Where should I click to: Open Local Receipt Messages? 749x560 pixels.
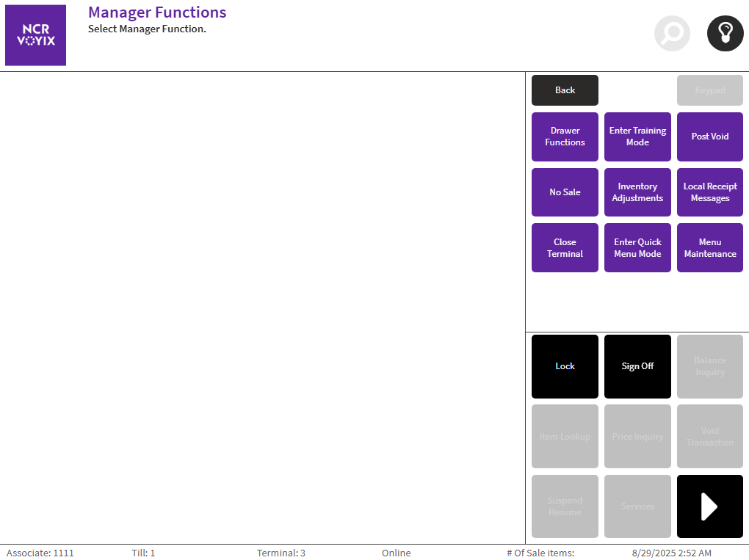coord(709,192)
